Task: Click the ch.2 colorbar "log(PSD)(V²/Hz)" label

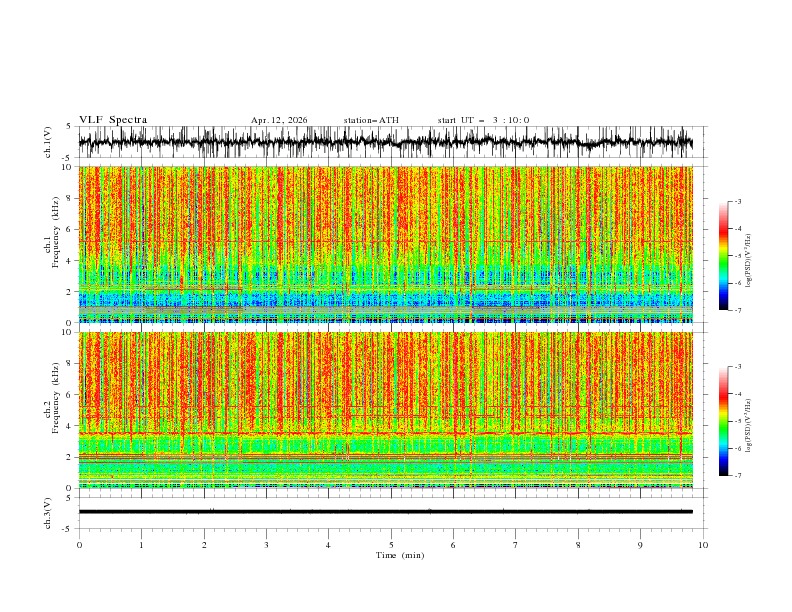Action: point(748,425)
